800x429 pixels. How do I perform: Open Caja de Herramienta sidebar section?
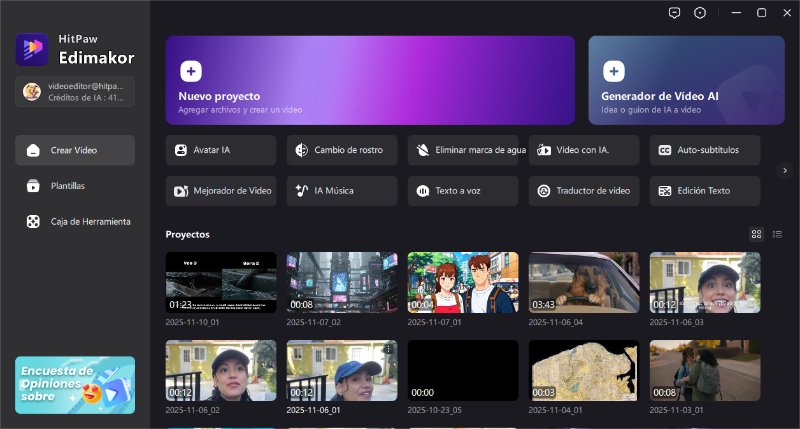coord(75,221)
